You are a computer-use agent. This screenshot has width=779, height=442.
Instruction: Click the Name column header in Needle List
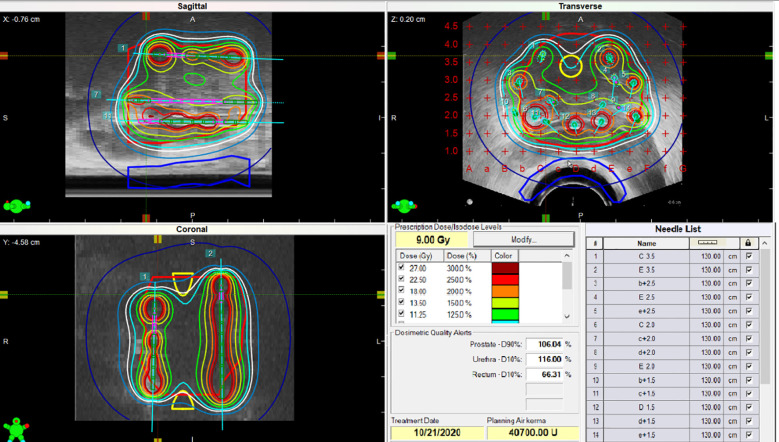click(646, 243)
